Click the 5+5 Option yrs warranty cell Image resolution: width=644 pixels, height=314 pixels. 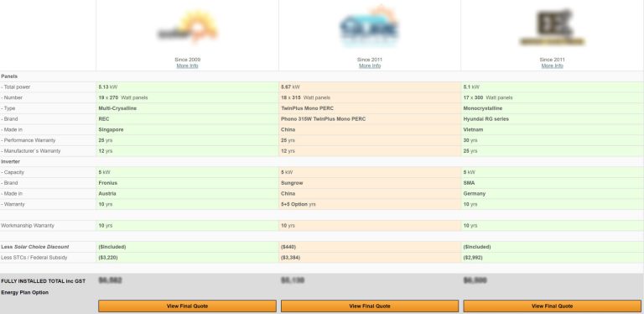click(x=370, y=204)
